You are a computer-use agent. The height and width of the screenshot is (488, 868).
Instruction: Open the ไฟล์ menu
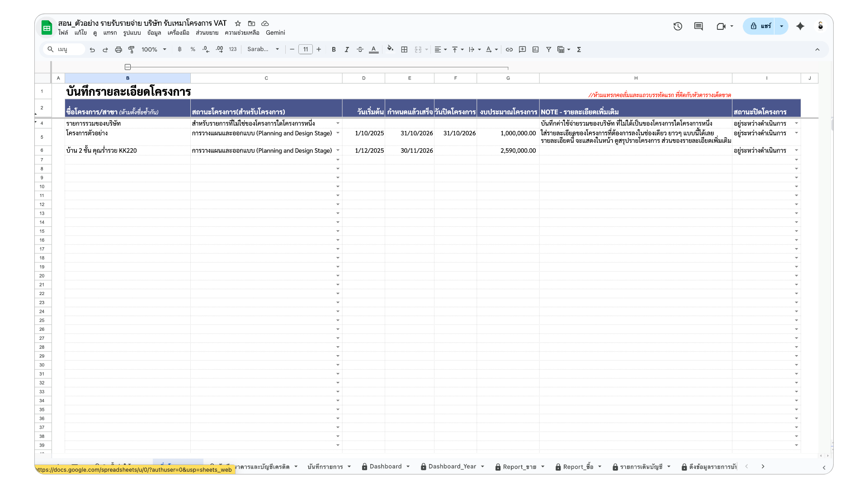click(x=63, y=33)
